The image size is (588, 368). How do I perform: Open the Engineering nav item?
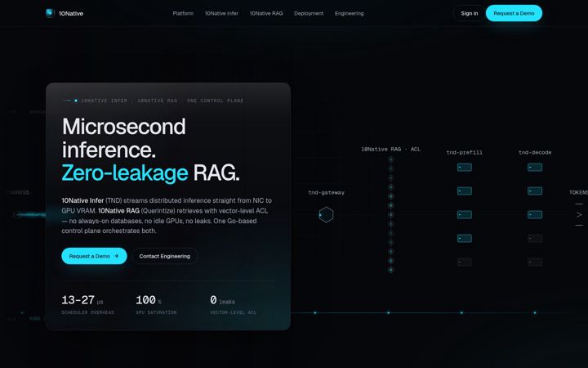pos(350,13)
